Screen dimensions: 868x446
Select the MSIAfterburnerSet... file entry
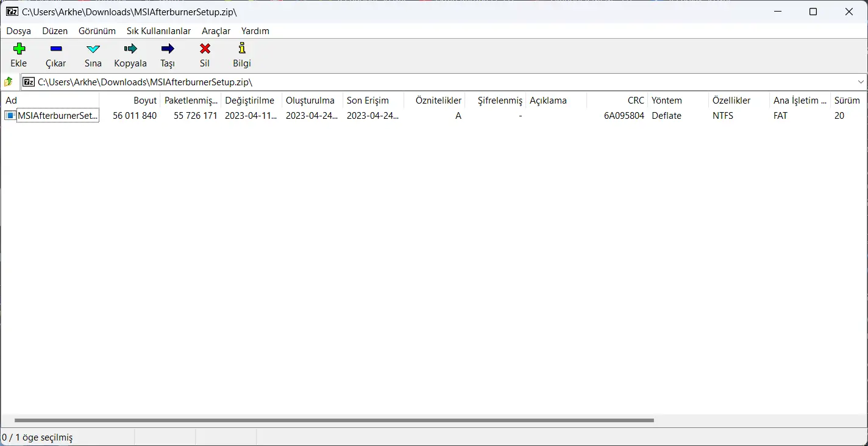[x=51, y=116]
